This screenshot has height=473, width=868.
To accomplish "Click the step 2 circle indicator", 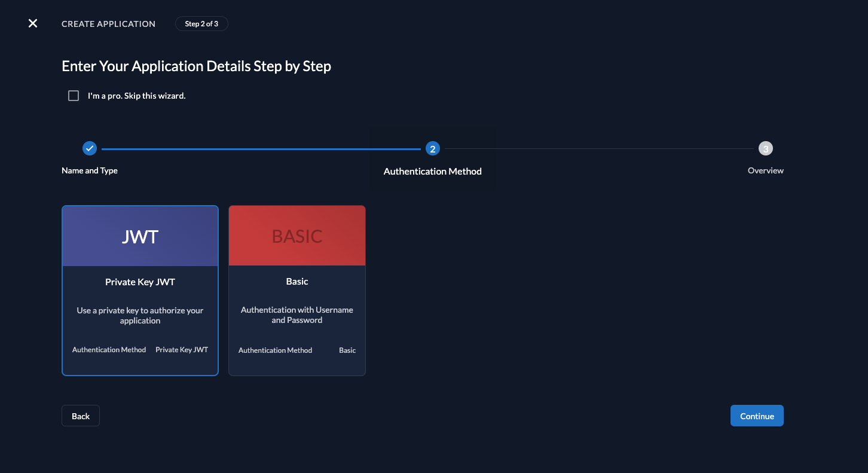I will (x=432, y=149).
